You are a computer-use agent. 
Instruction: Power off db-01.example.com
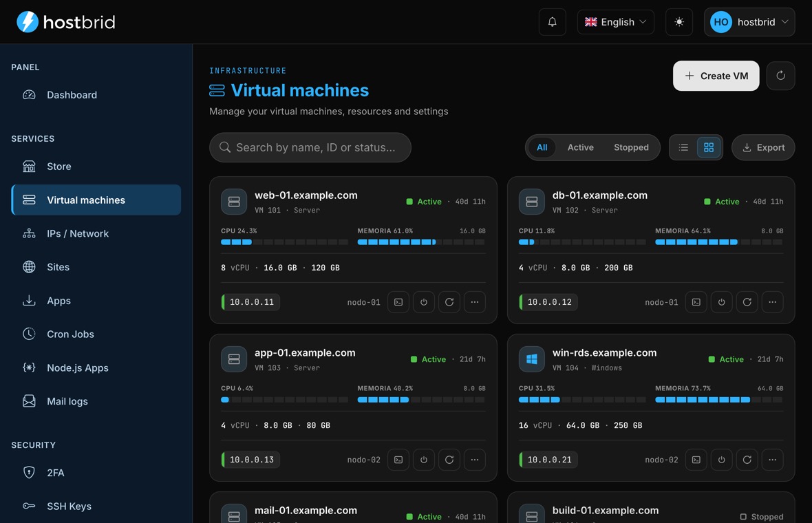tap(721, 302)
